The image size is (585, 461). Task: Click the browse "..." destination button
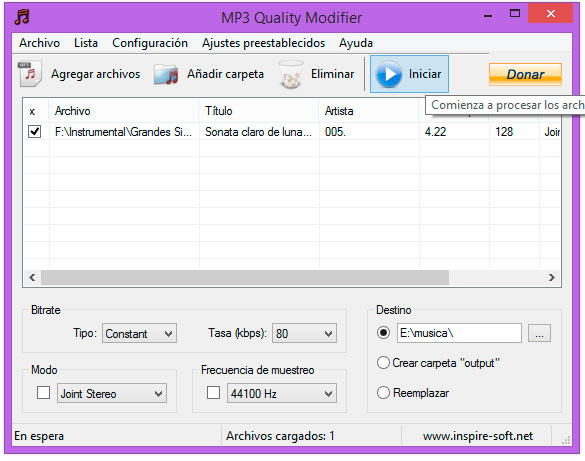click(x=539, y=333)
